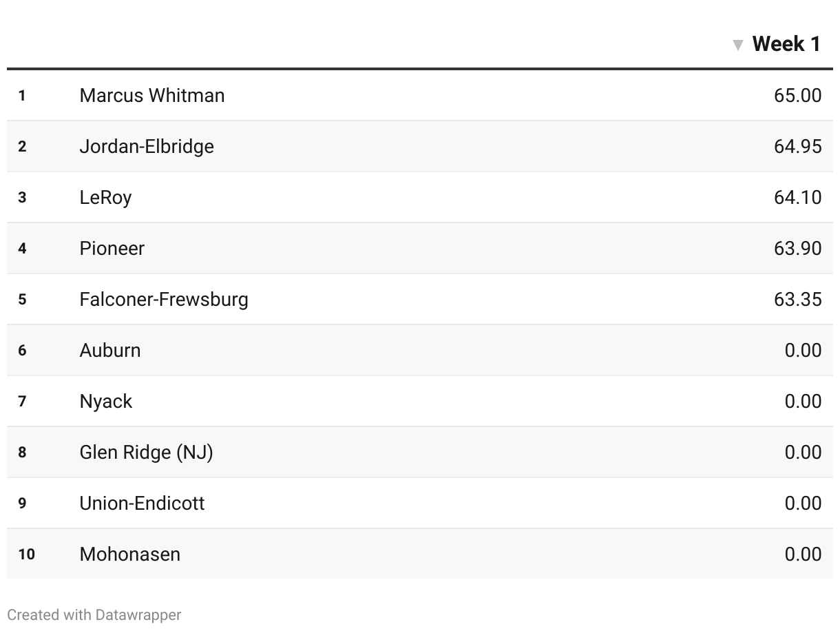Select the Pioneer row
This screenshot has width=840, height=631.
(x=420, y=248)
